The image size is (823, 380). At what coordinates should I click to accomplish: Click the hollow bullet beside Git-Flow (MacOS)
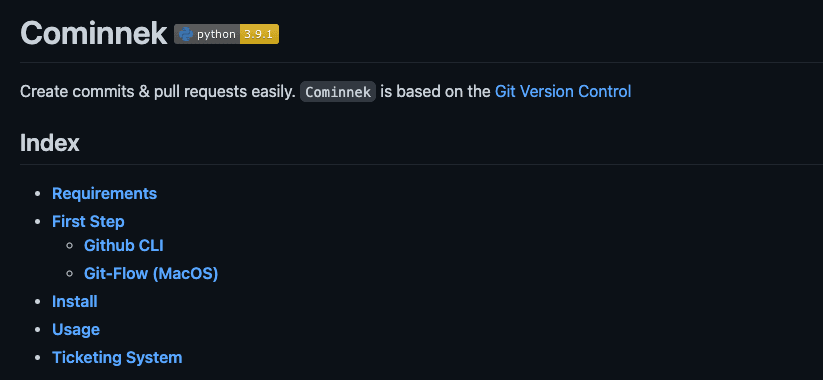pyautogui.click(x=69, y=273)
